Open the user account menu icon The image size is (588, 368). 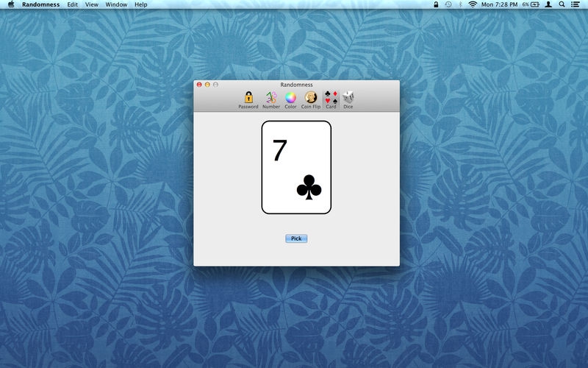pos(548,4)
